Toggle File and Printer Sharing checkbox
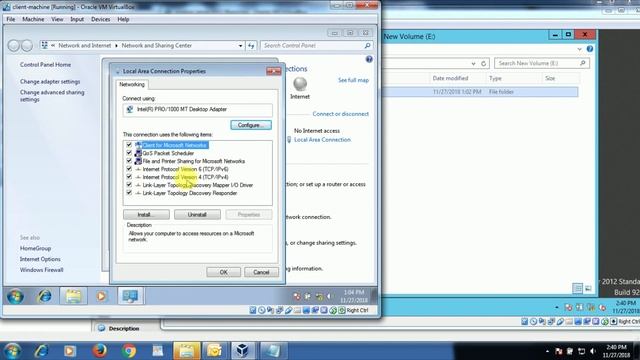 coord(129,161)
